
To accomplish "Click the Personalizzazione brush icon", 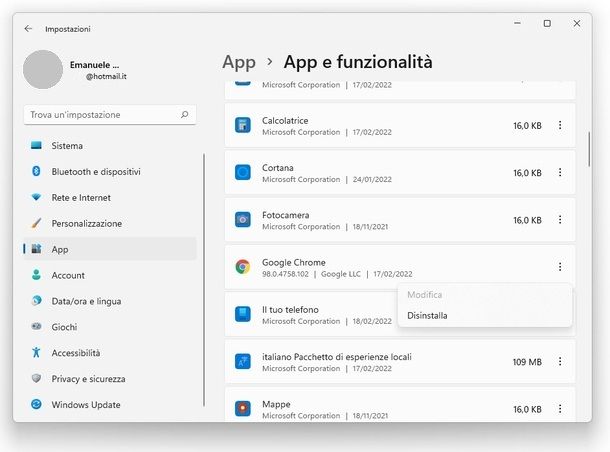I will [x=36, y=223].
